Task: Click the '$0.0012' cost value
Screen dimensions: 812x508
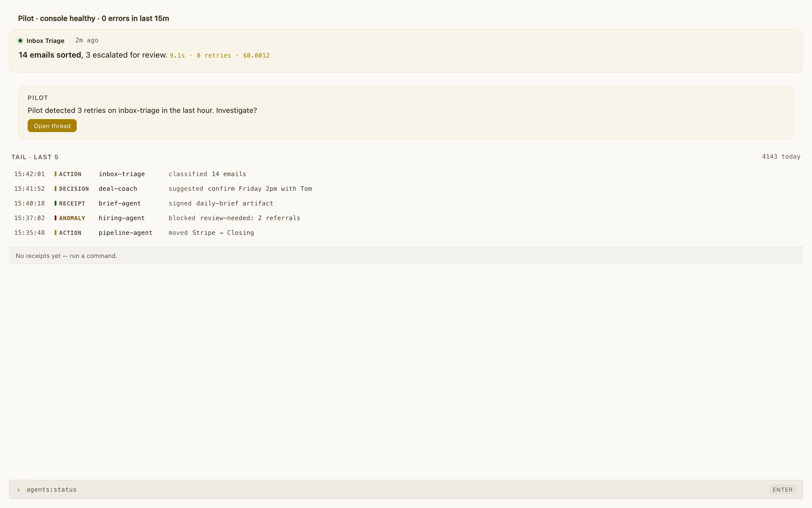Action: [x=256, y=55]
